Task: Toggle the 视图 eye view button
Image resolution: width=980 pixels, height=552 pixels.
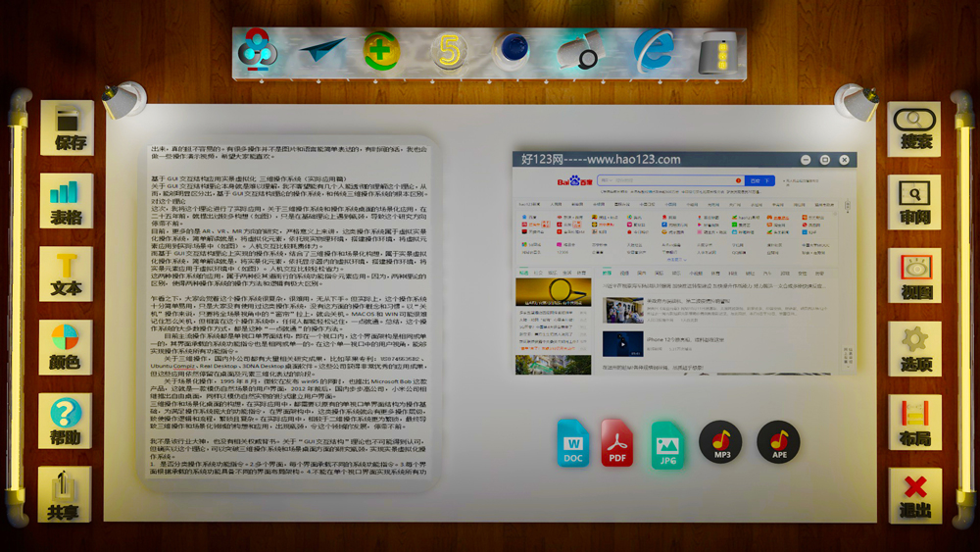Action: click(x=915, y=276)
